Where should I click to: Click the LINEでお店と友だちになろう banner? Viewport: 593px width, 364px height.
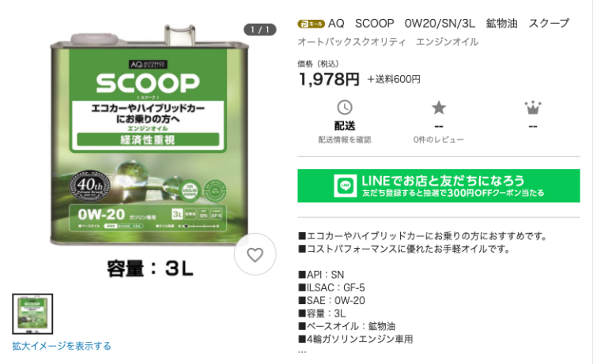tap(439, 186)
